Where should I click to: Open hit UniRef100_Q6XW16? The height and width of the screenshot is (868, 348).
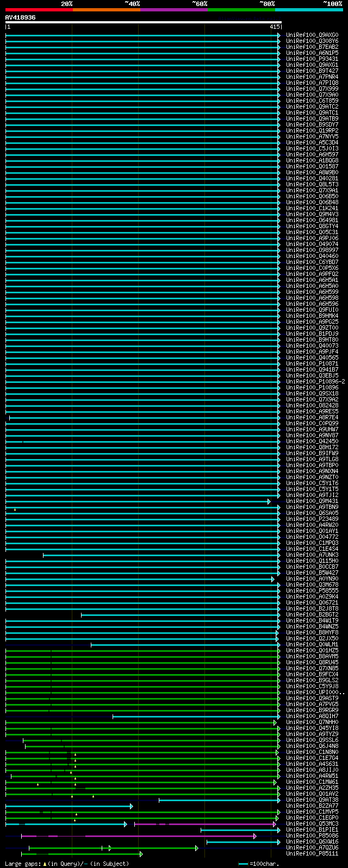coord(312,842)
